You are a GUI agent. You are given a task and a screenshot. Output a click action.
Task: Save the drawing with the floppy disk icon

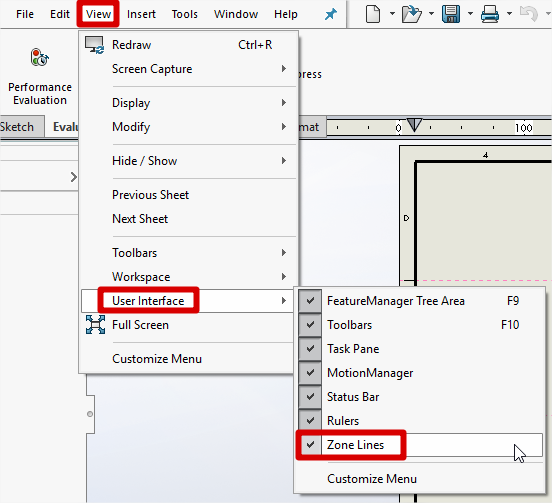451,14
